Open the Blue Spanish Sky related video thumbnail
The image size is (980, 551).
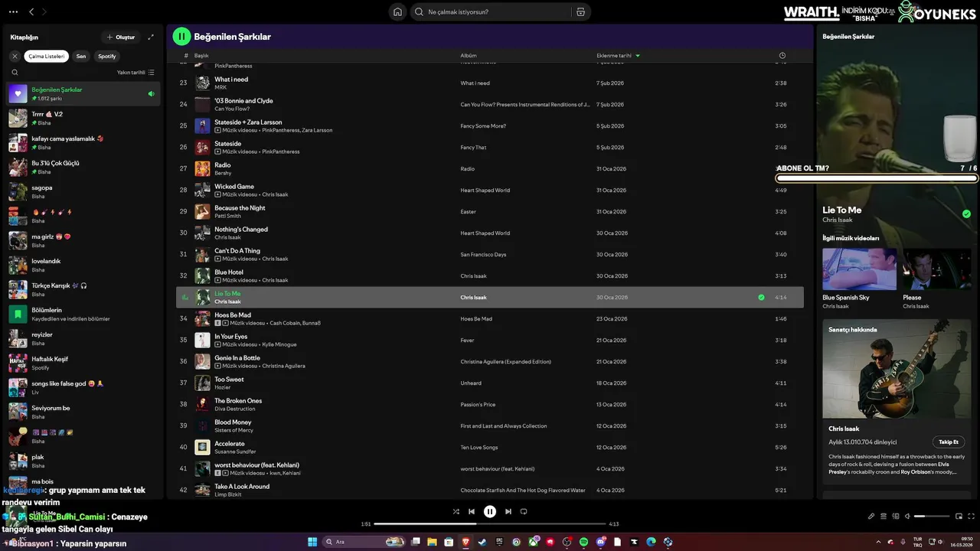pos(859,269)
